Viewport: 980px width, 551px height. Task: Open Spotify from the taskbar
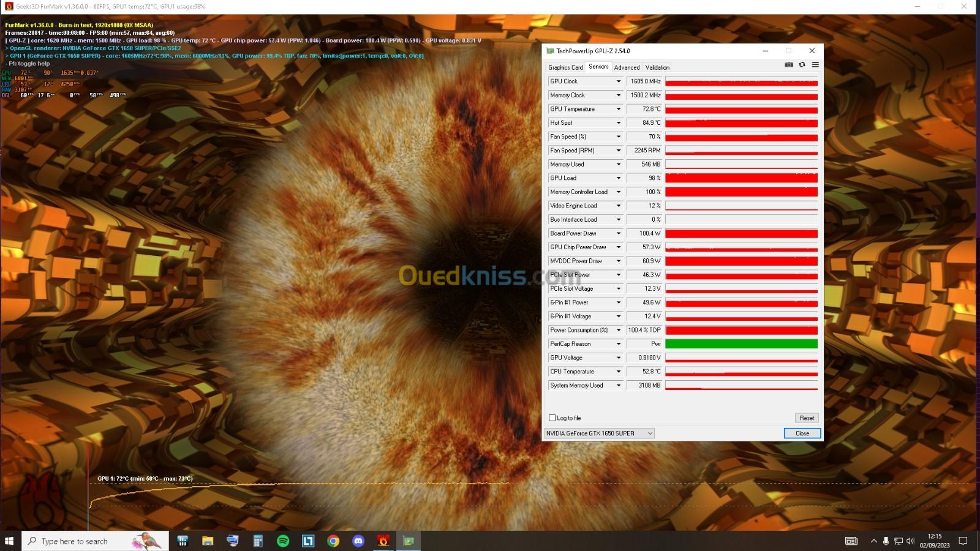point(283,541)
